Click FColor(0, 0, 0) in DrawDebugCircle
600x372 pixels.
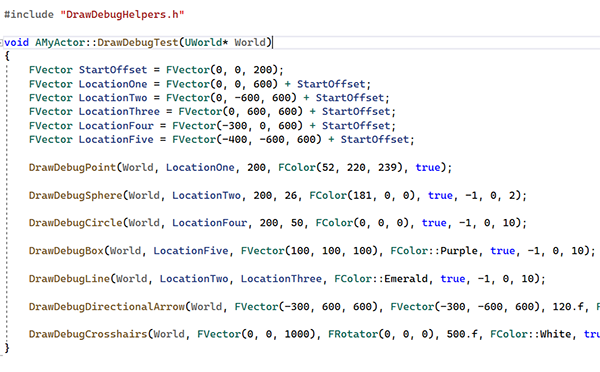coord(362,223)
